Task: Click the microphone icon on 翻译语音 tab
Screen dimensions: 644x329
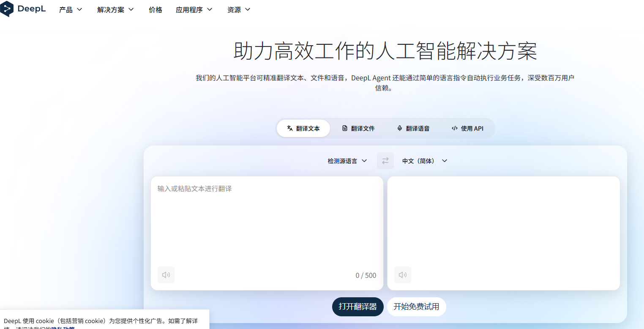Action: click(399, 128)
